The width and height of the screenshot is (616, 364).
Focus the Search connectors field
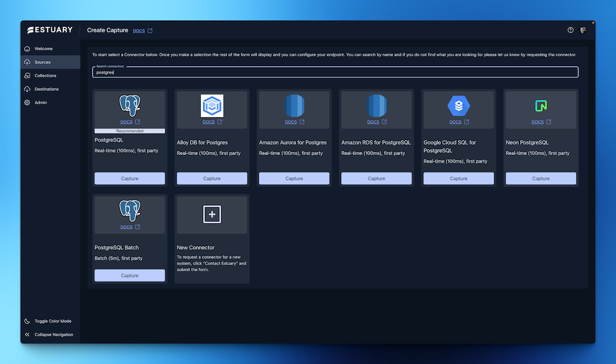click(x=335, y=72)
